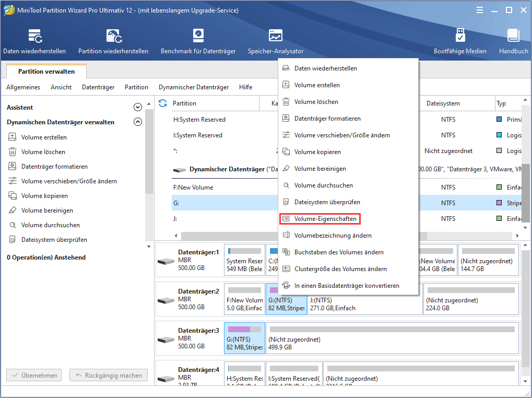Open Benchmark für Datenträger
532x398 pixels.
click(198, 41)
